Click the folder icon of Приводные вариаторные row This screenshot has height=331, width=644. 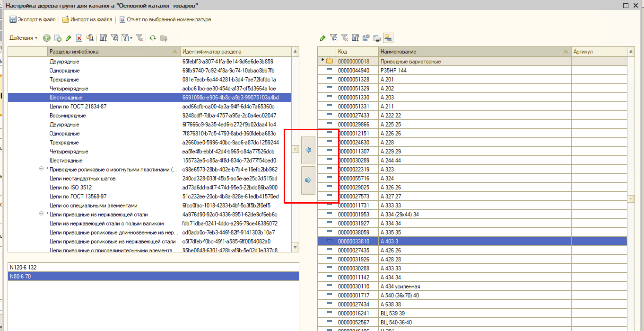tap(330, 61)
